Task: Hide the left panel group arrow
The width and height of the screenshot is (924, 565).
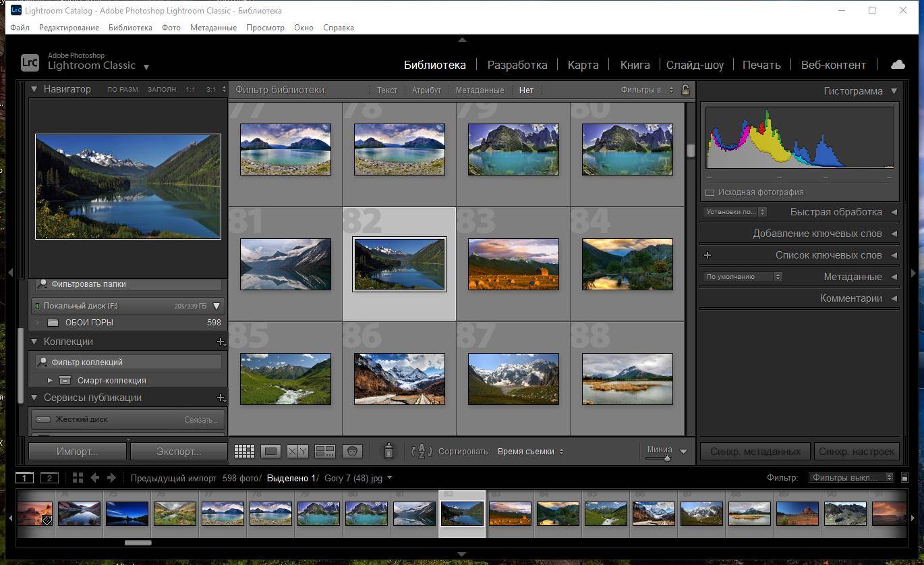Action: point(10,273)
